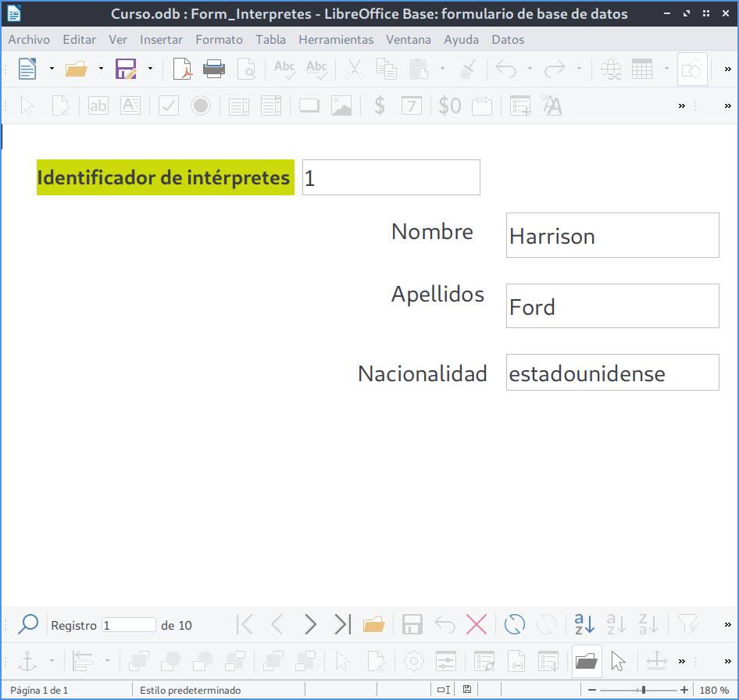Toggle Design Mode arrow-cursor button
Viewport: 739px width, 700px height.
618,662
